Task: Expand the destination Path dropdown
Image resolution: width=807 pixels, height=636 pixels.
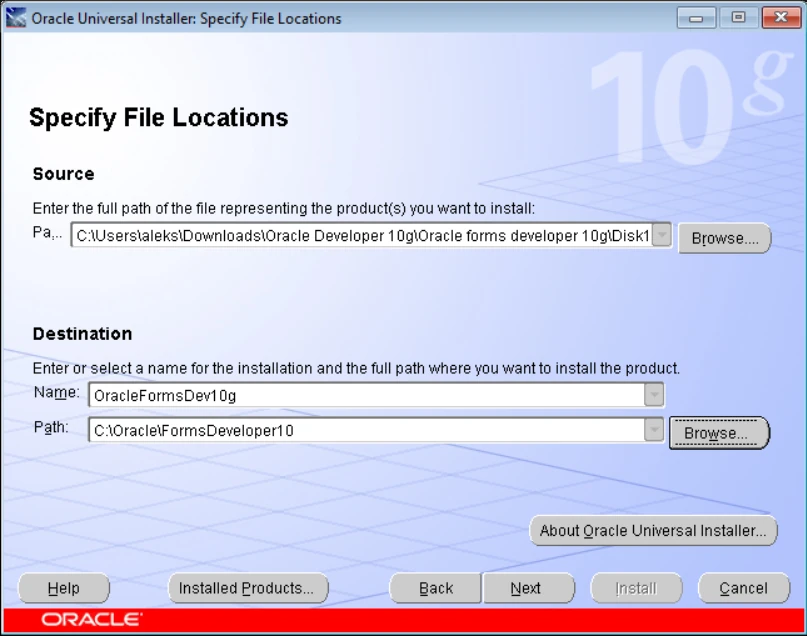Action: [654, 430]
